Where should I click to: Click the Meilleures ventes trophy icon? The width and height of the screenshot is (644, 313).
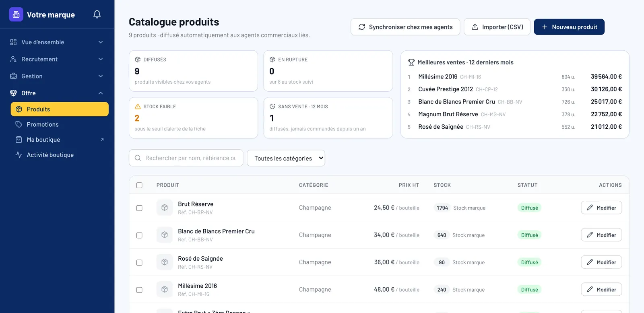pos(411,62)
